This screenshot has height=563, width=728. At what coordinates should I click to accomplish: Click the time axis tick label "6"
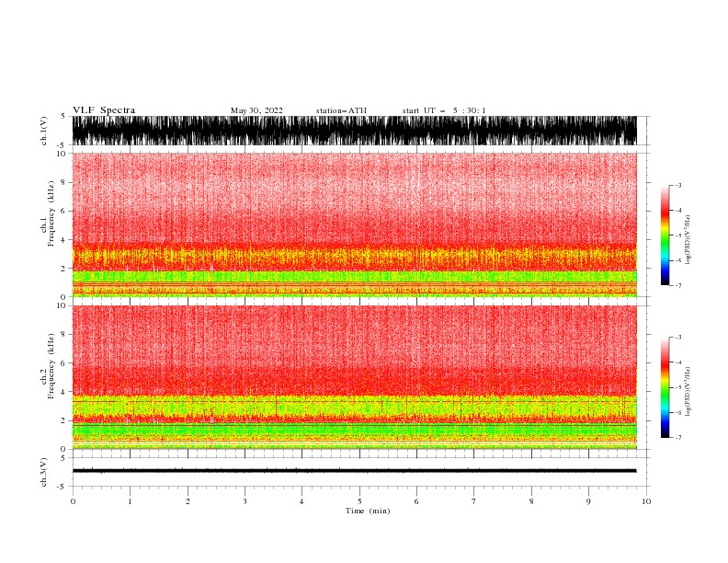pos(416,501)
